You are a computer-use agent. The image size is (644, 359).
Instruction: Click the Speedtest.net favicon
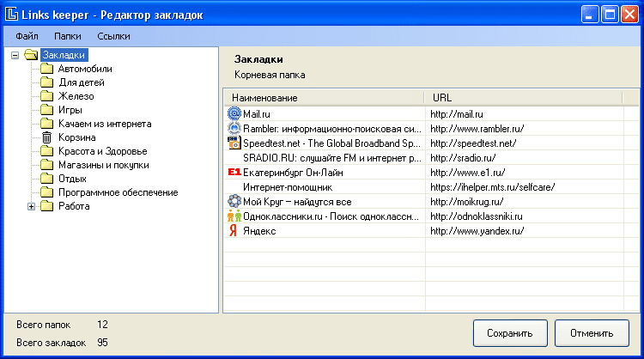click(x=234, y=143)
